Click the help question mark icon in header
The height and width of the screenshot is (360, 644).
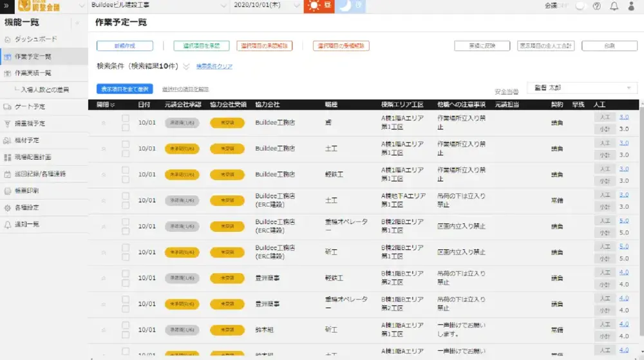click(x=596, y=6)
